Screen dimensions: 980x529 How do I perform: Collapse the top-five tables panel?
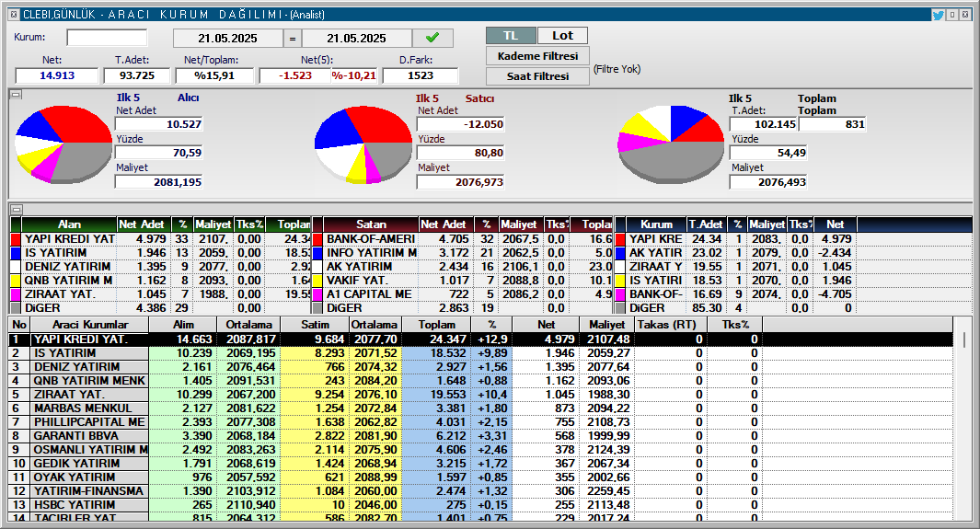pos(17,209)
